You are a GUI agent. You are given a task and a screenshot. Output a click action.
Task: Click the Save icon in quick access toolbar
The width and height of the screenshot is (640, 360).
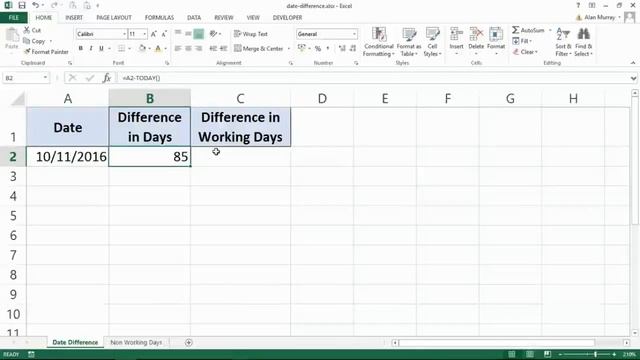(x=22, y=5)
